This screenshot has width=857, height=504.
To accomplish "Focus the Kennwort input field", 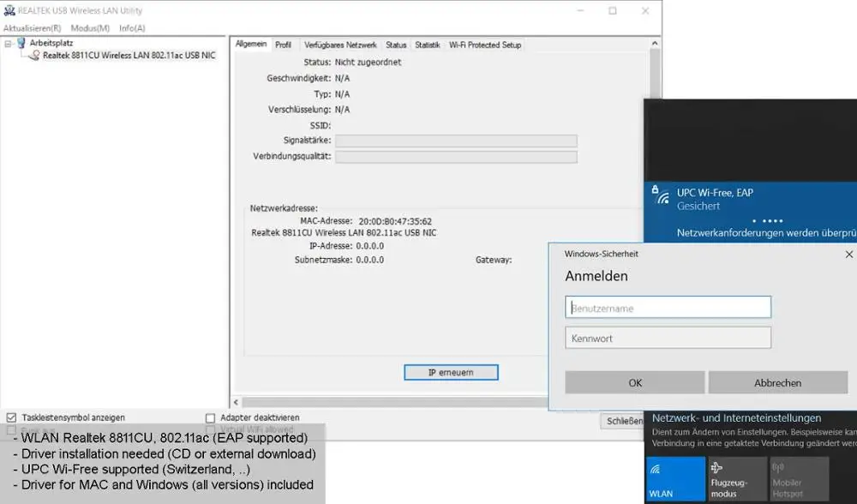I will (668, 338).
